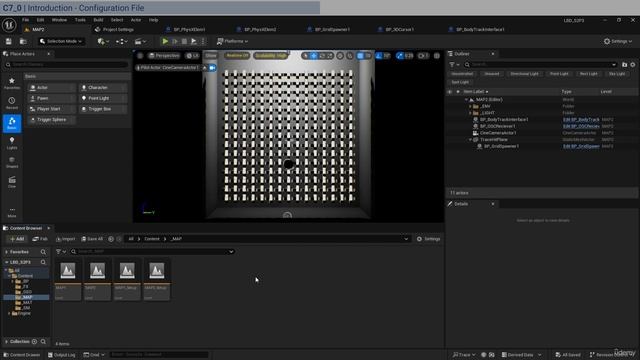
Task: Click the Place Actors search field
Action: (67, 64)
